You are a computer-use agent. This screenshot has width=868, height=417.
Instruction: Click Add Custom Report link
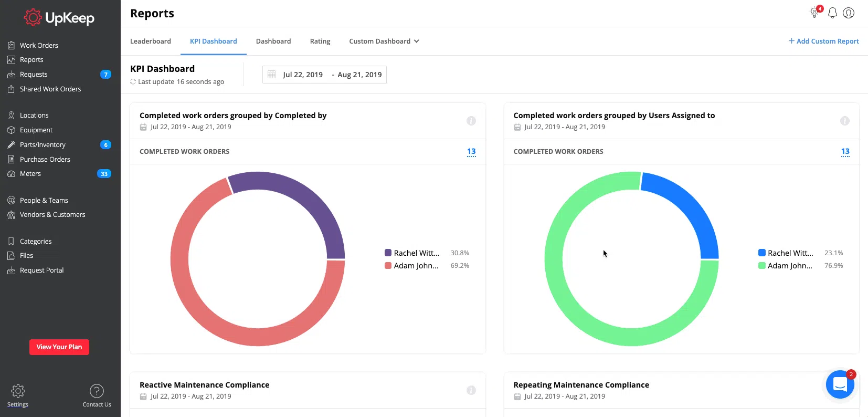(x=823, y=41)
